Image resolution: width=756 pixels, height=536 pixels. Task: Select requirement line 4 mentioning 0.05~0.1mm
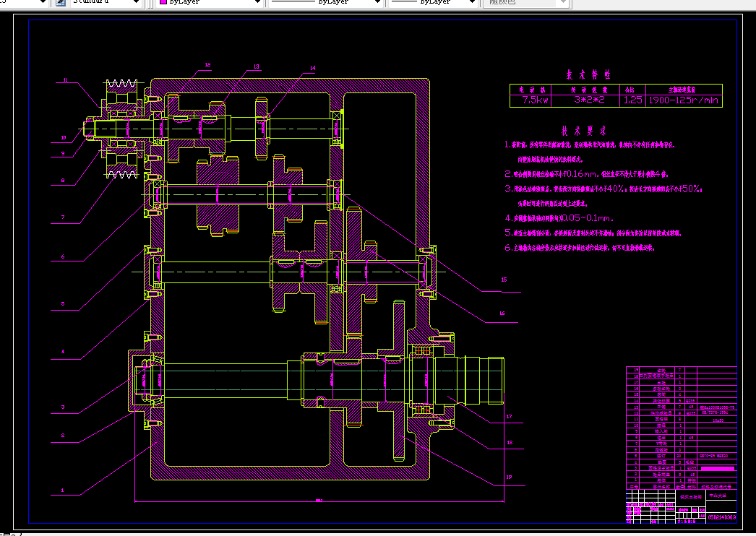pyautogui.click(x=559, y=218)
